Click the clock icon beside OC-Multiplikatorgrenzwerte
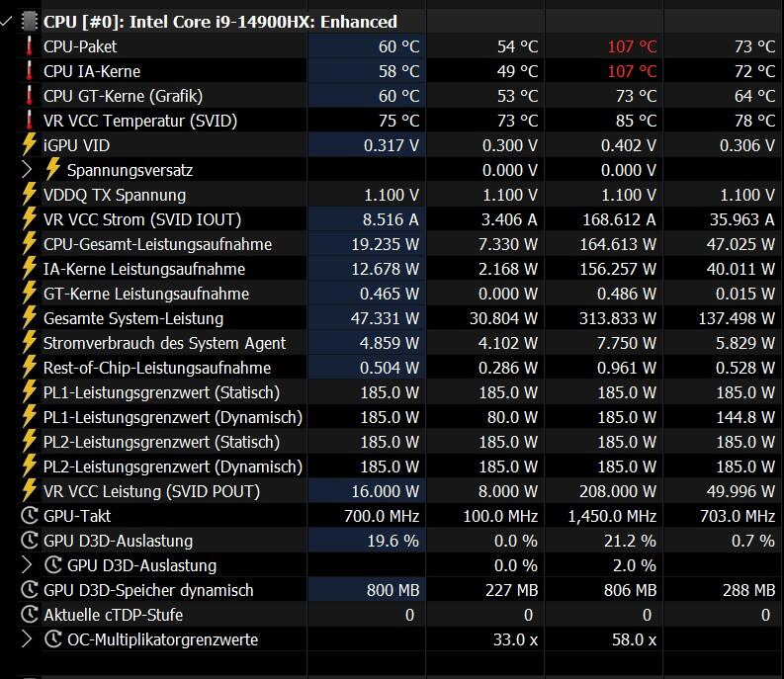The image size is (784, 679). coord(53,639)
